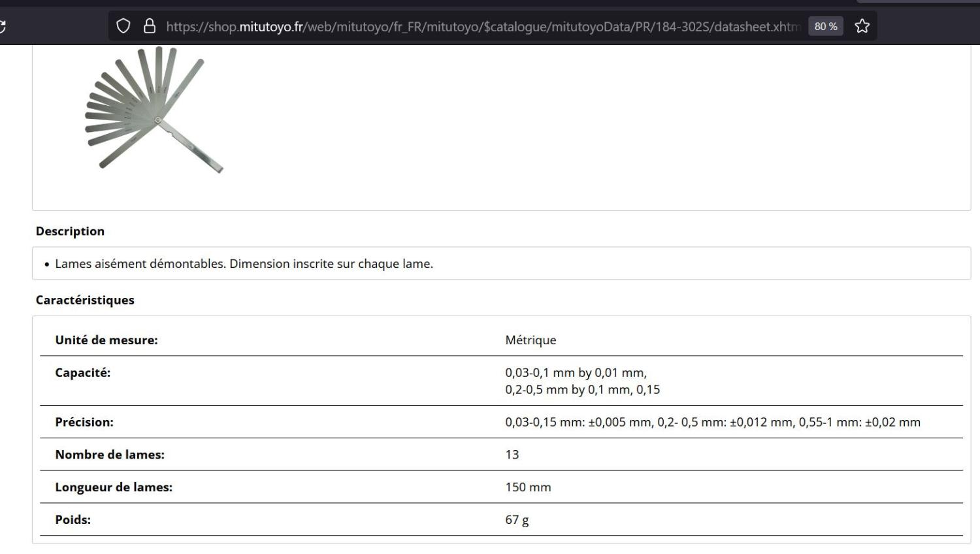Select the 'Unité de mesure' row label
980x554 pixels.
click(x=106, y=340)
